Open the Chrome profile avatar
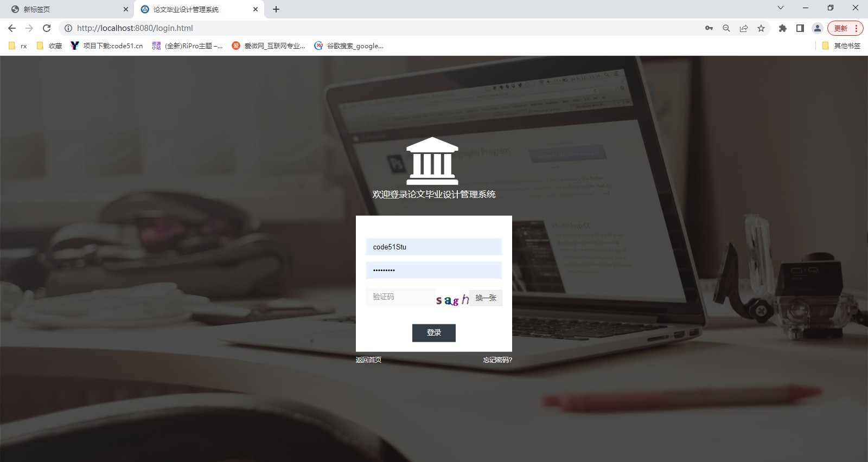The width and height of the screenshot is (868, 462). click(818, 28)
